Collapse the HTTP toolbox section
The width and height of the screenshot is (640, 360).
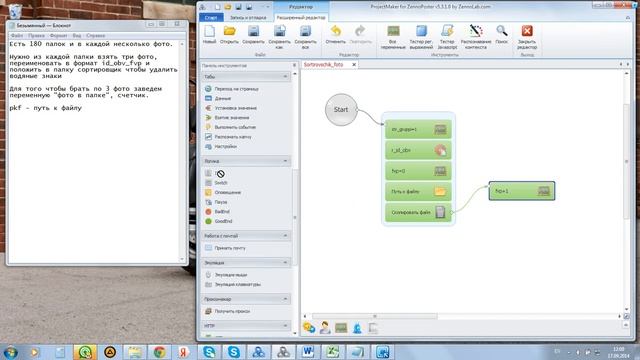(x=285, y=326)
